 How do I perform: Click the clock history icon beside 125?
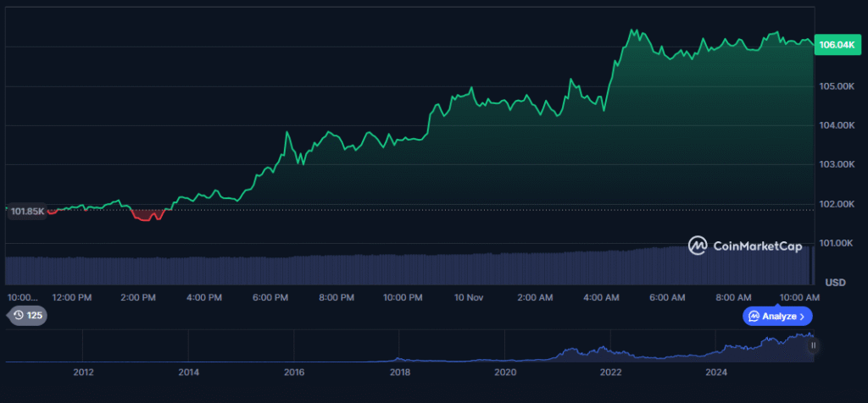pyautogui.click(x=18, y=316)
